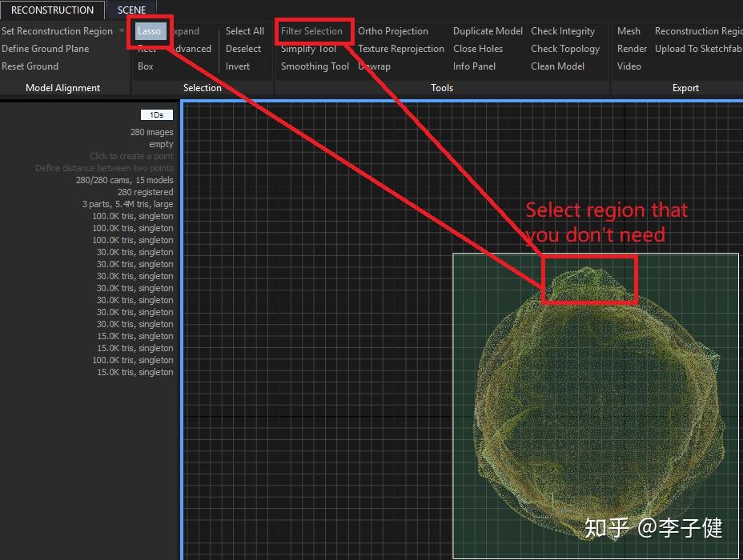The image size is (743, 560).
Task: Toggle the Info Panel
Action: [x=474, y=66]
